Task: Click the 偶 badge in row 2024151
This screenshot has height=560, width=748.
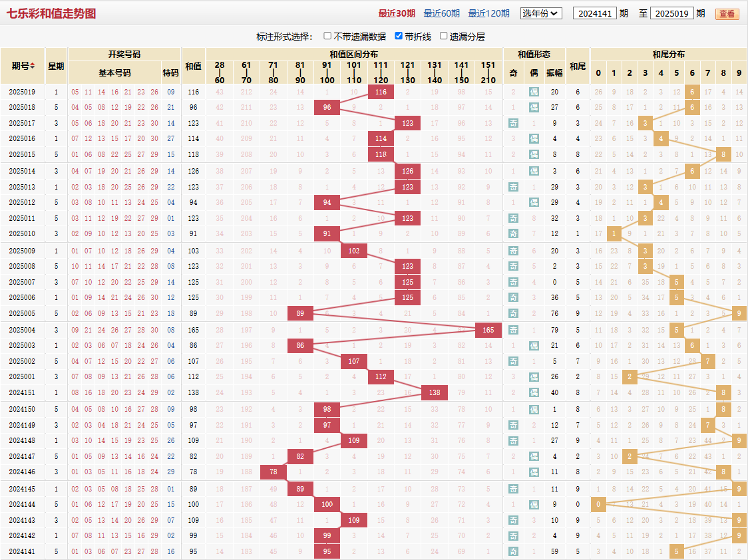Action: coord(534,392)
